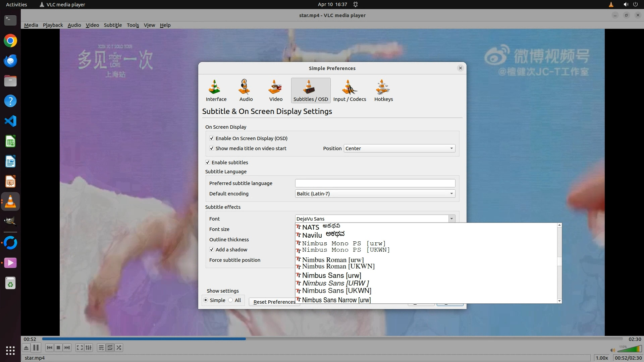Click the stop playback button
644x362 pixels.
pos(58,348)
